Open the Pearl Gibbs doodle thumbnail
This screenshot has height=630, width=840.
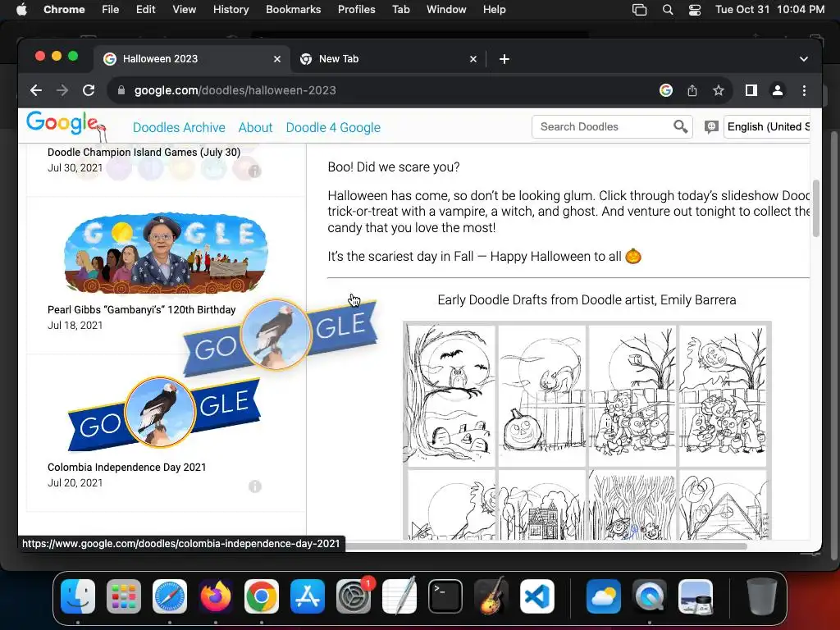[x=166, y=253]
